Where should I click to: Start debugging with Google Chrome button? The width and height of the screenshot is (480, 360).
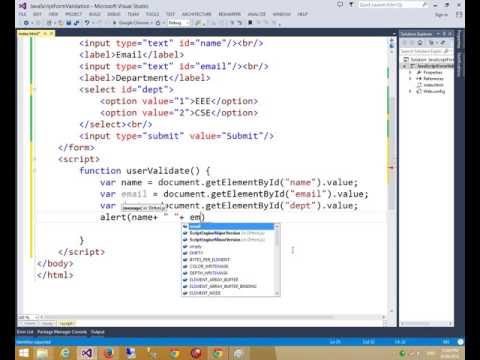tap(132, 23)
